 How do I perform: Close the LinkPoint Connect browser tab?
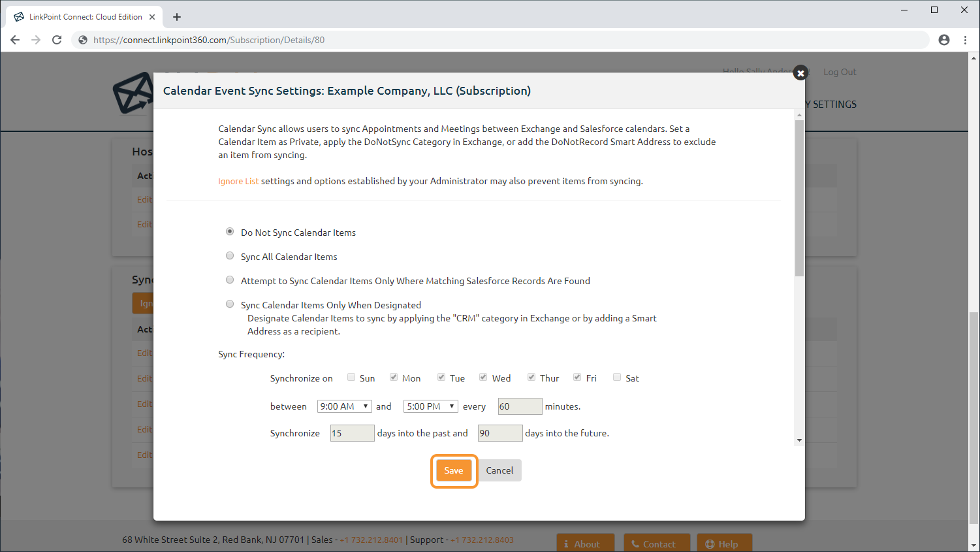pyautogui.click(x=152, y=17)
